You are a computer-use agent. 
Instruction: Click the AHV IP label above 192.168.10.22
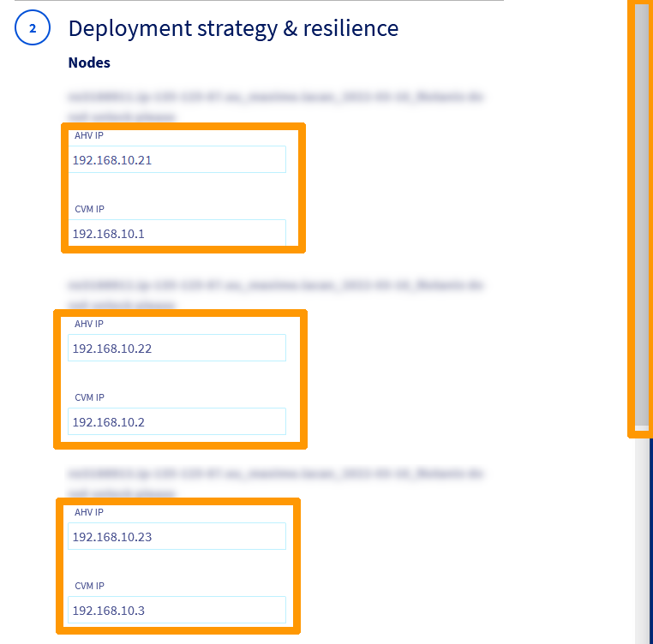pyautogui.click(x=89, y=324)
